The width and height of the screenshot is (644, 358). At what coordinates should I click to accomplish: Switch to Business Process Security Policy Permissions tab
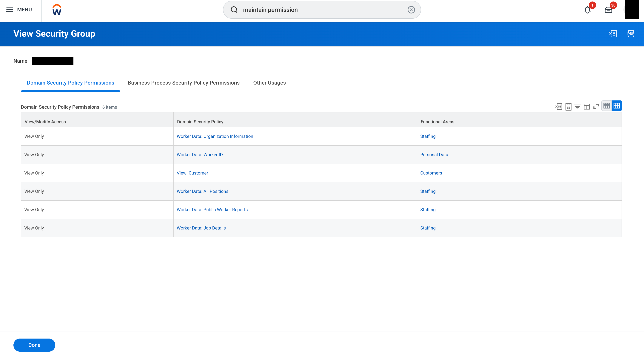click(x=184, y=83)
